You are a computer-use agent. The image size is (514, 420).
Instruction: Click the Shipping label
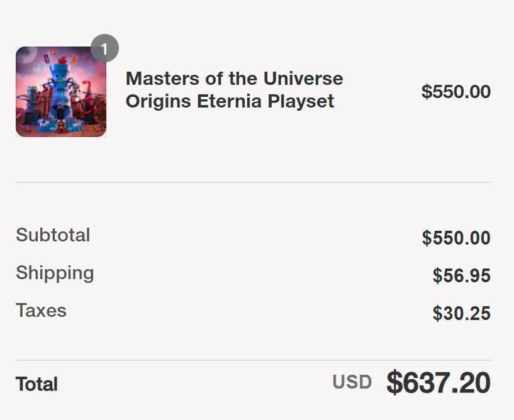55,274
